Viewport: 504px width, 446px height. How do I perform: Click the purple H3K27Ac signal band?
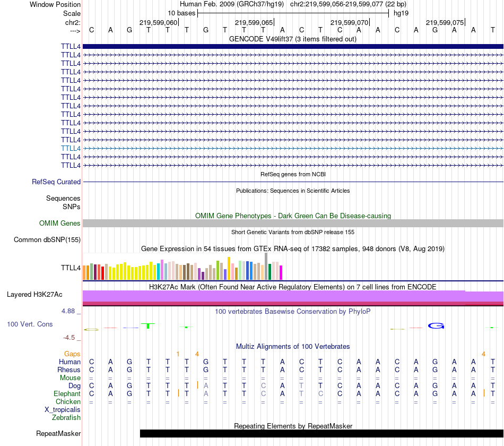click(x=293, y=296)
